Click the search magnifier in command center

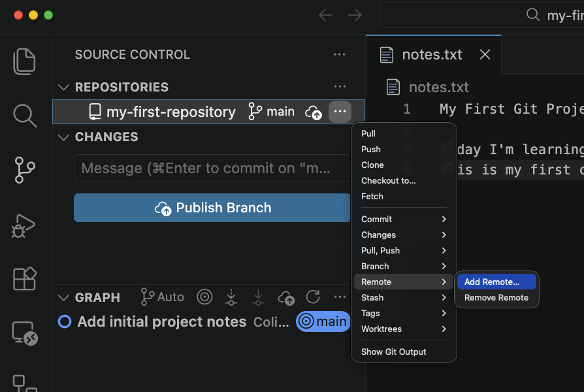533,15
